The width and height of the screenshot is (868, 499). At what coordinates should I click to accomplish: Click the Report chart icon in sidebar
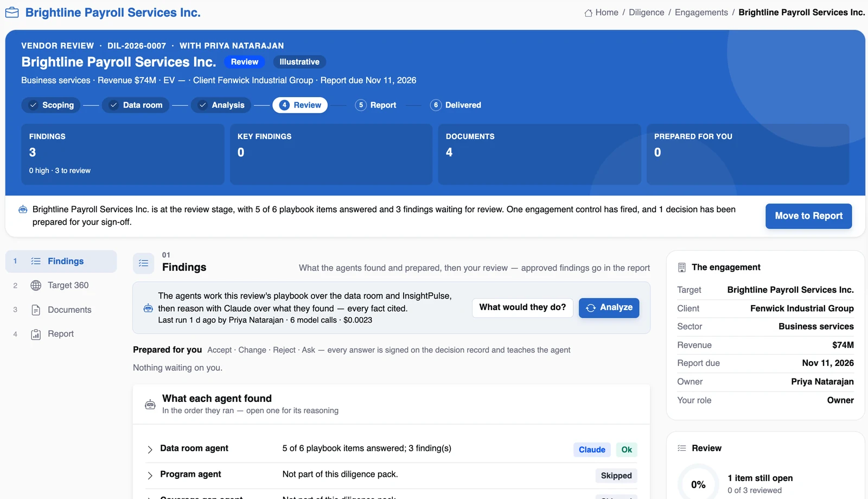pos(36,334)
